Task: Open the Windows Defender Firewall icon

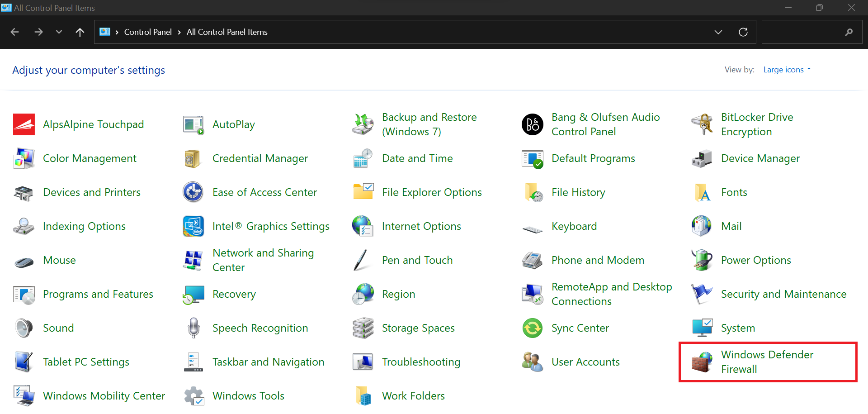Action: pyautogui.click(x=702, y=362)
